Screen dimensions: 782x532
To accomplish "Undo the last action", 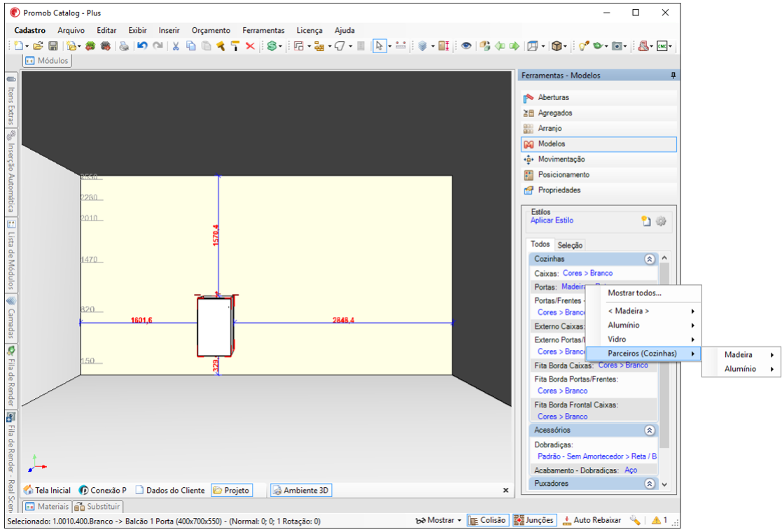I will coord(142,46).
